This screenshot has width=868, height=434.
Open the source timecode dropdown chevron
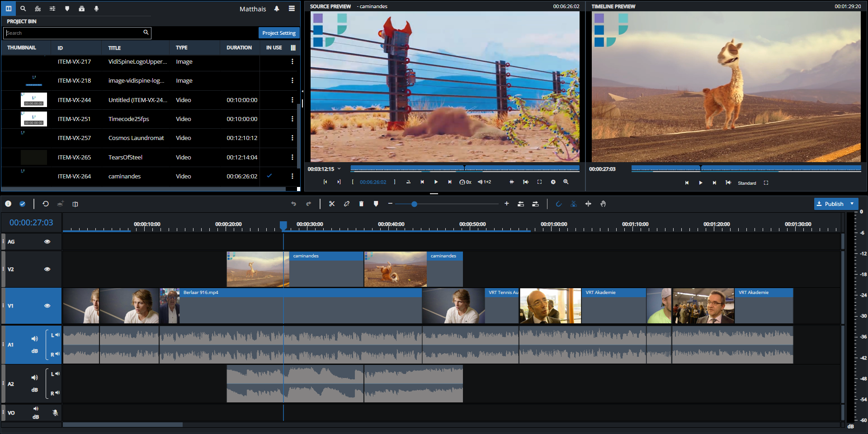pyautogui.click(x=339, y=169)
